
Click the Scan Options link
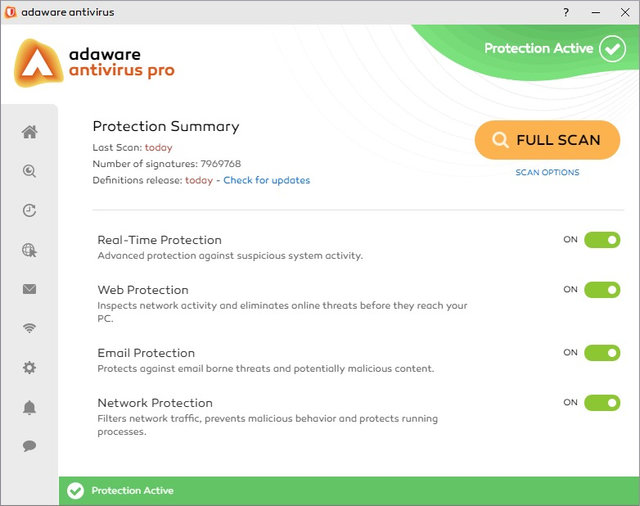[x=547, y=173]
